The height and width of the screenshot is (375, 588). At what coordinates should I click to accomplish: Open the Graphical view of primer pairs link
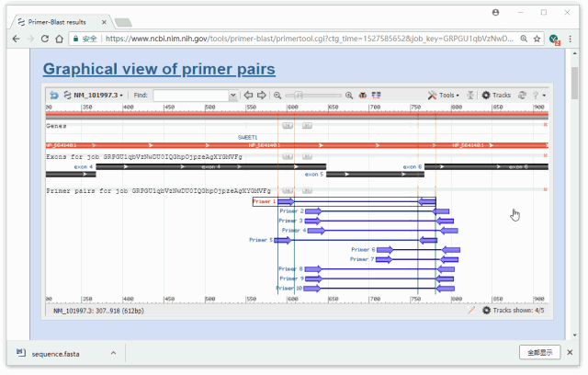(159, 69)
